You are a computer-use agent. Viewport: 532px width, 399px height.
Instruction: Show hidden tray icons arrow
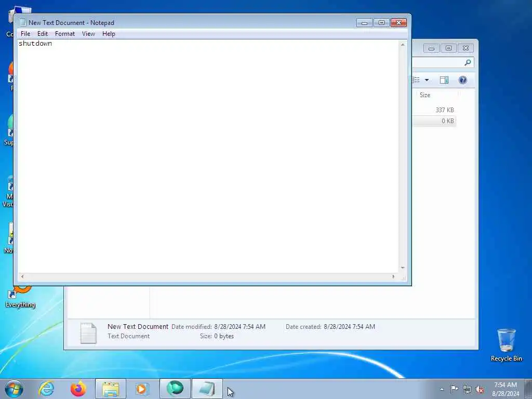click(x=442, y=389)
